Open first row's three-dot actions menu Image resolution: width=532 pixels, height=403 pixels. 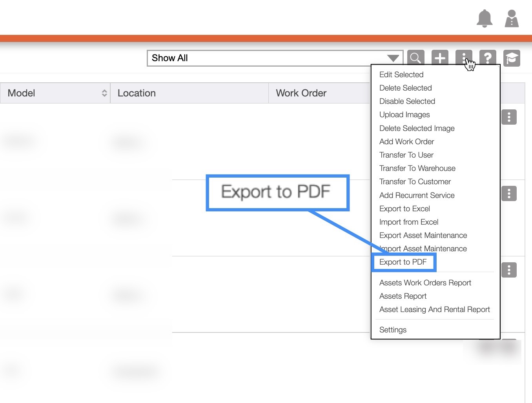coord(509,117)
